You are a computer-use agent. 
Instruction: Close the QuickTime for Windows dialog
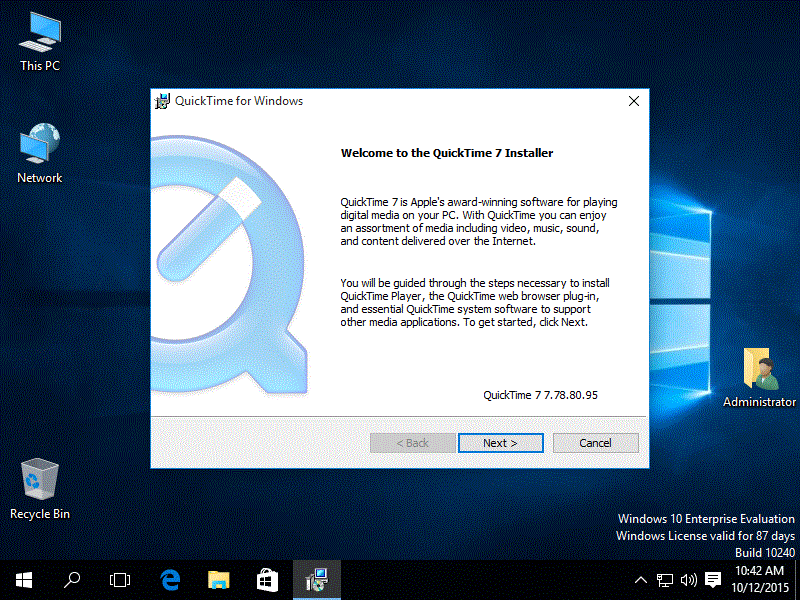(633, 101)
